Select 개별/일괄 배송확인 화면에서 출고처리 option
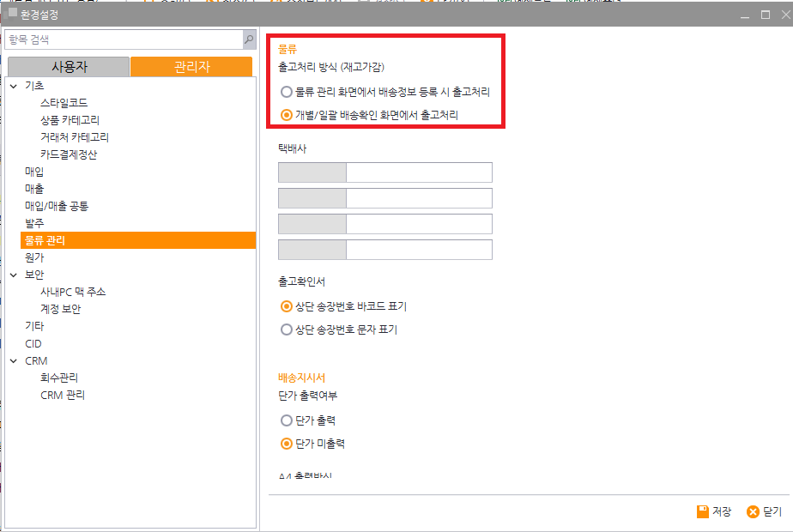Viewport: 793px width, 532px height. click(287, 114)
